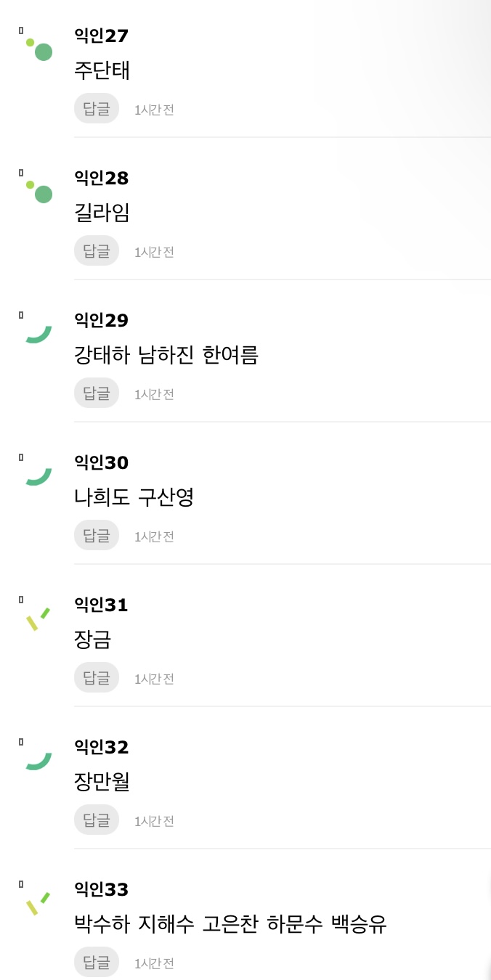Image resolution: width=491 pixels, height=980 pixels.
Task: Select the username 익인31
Action: 101,605
